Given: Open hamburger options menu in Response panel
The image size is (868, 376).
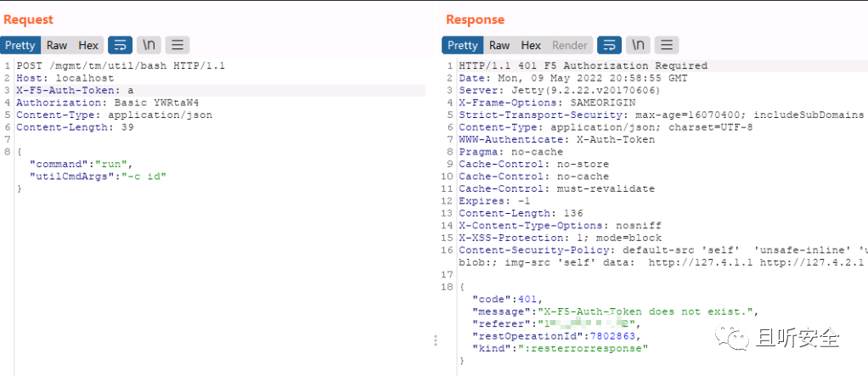Looking at the screenshot, I should 667,45.
